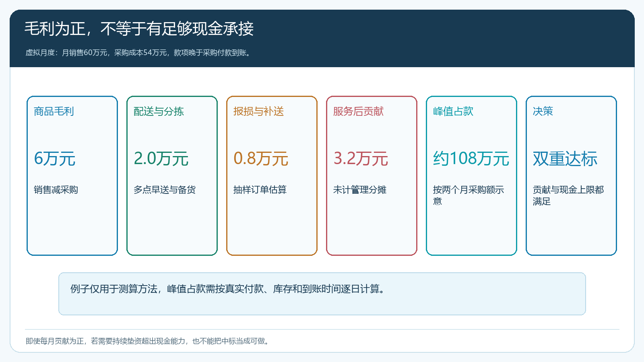Image resolution: width=644 pixels, height=362 pixels.
Task: Select the 约108万元 value
Action: (x=471, y=158)
